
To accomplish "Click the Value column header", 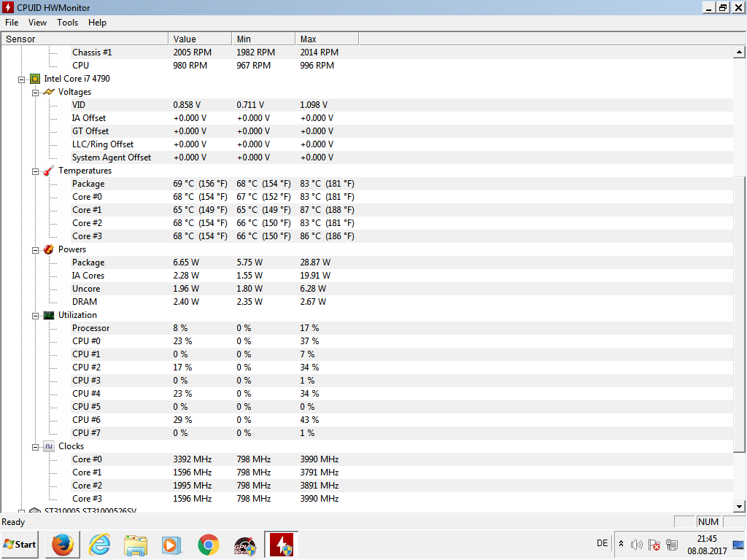I will 200,39.
